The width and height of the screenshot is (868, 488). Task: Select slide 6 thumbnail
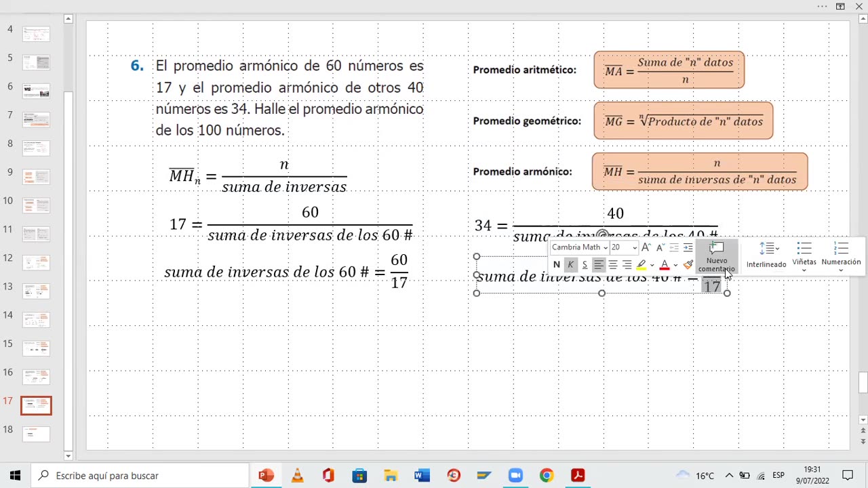(x=37, y=91)
